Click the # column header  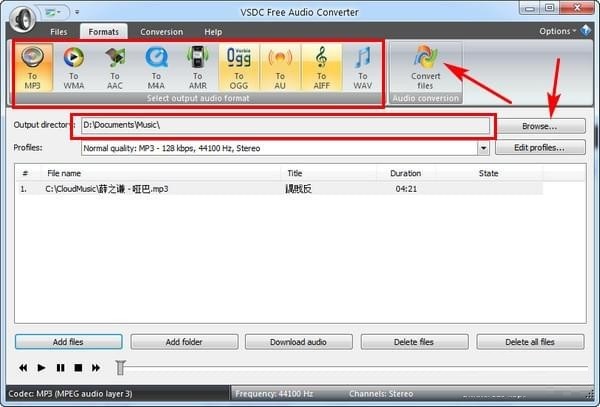[x=25, y=173]
